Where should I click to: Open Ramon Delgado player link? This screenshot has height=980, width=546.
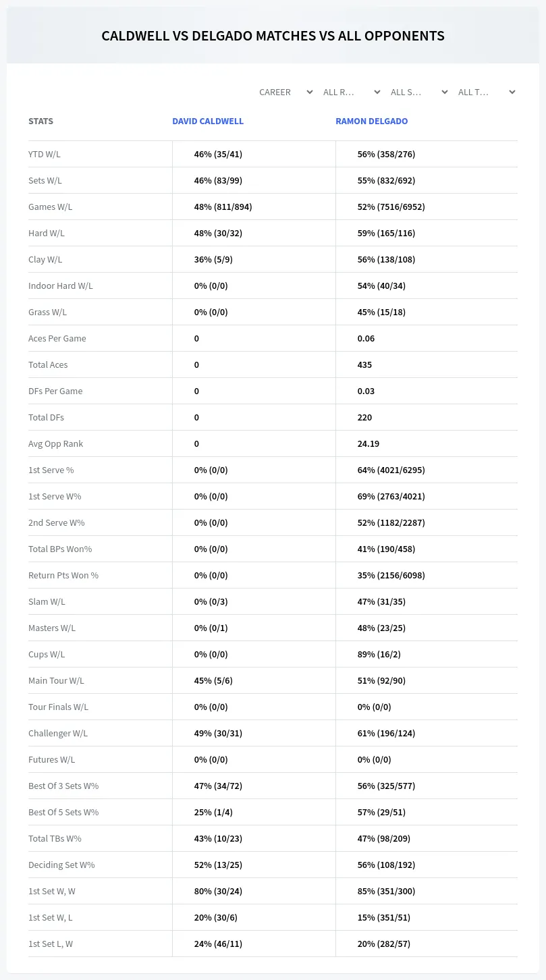(x=372, y=121)
